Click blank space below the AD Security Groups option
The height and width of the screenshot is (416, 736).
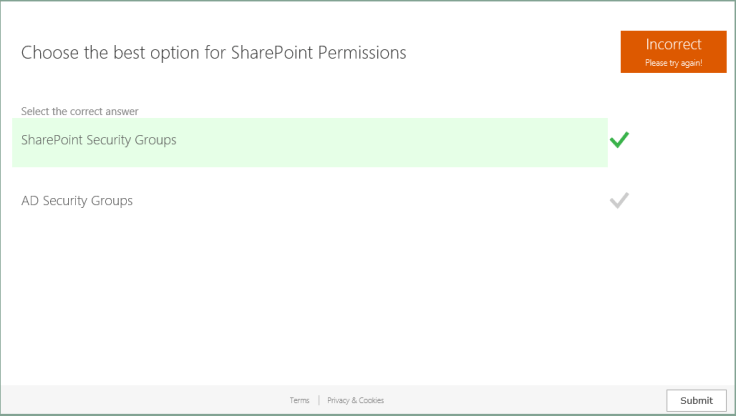point(300,290)
